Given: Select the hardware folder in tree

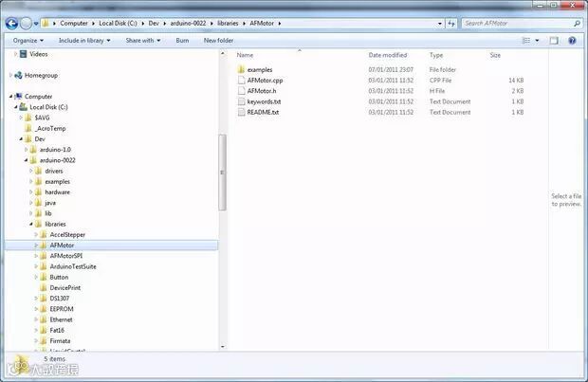Looking at the screenshot, I should (57, 191).
